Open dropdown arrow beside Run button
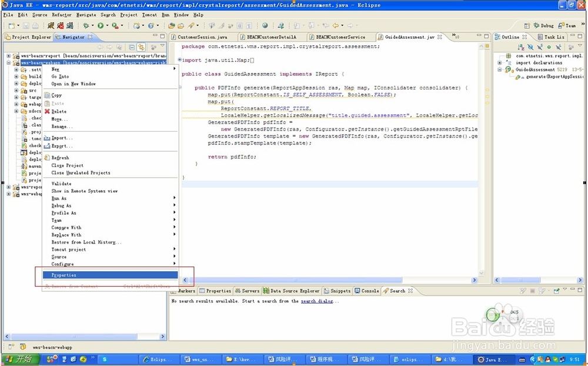588x366 pixels. [x=107, y=25]
